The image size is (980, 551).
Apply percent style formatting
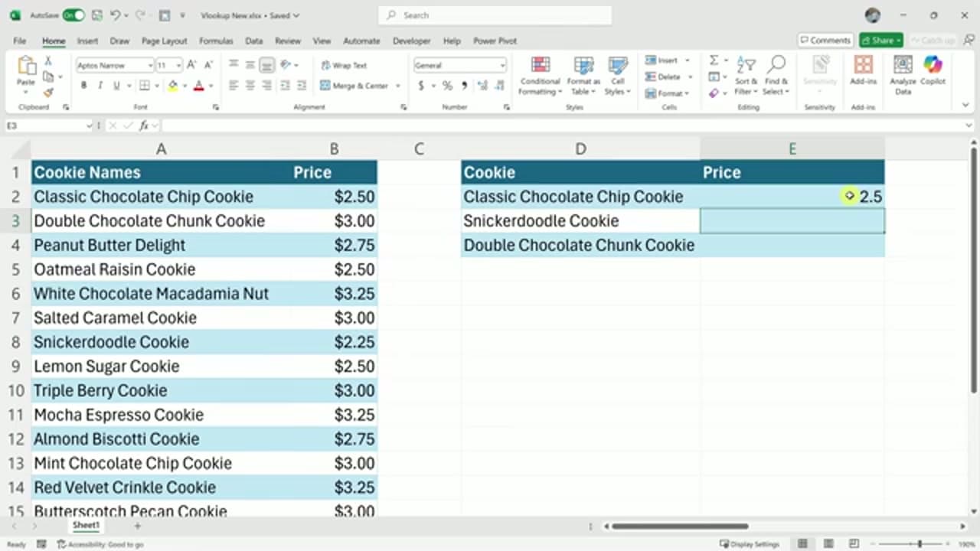447,86
